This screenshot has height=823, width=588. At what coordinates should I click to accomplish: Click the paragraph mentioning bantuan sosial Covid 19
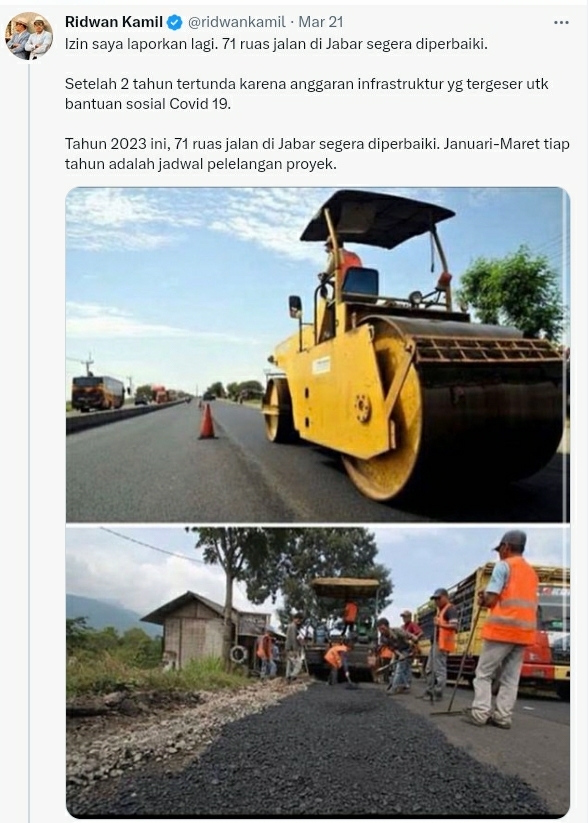(307, 94)
